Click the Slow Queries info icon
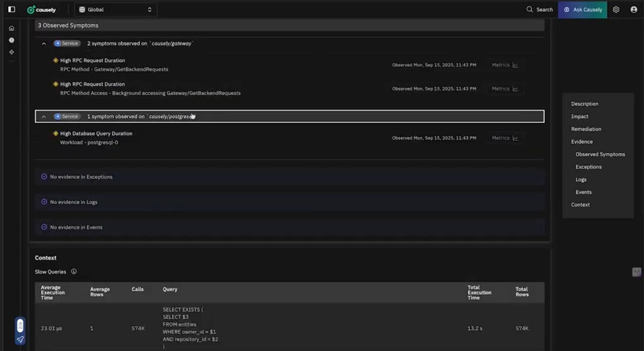This screenshot has height=351, width=644. tap(74, 272)
